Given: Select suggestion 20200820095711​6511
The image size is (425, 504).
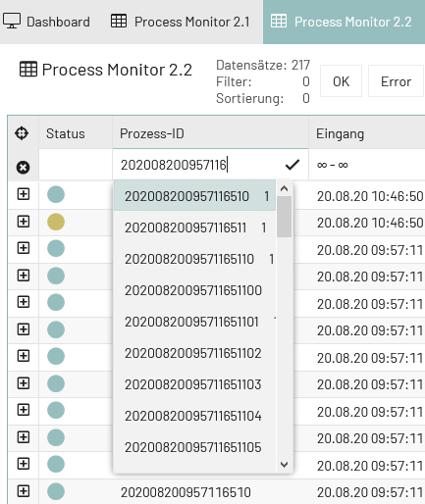Looking at the screenshot, I should coord(194,227).
